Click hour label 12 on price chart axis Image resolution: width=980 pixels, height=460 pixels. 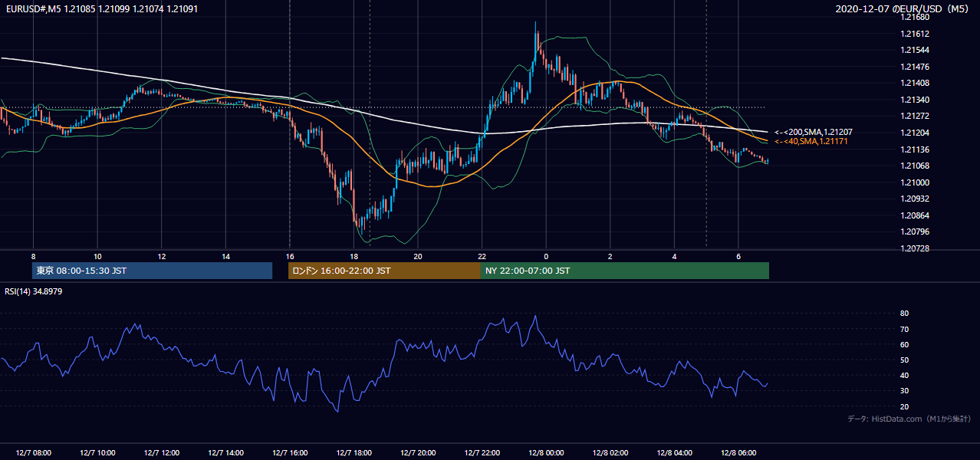(x=161, y=256)
